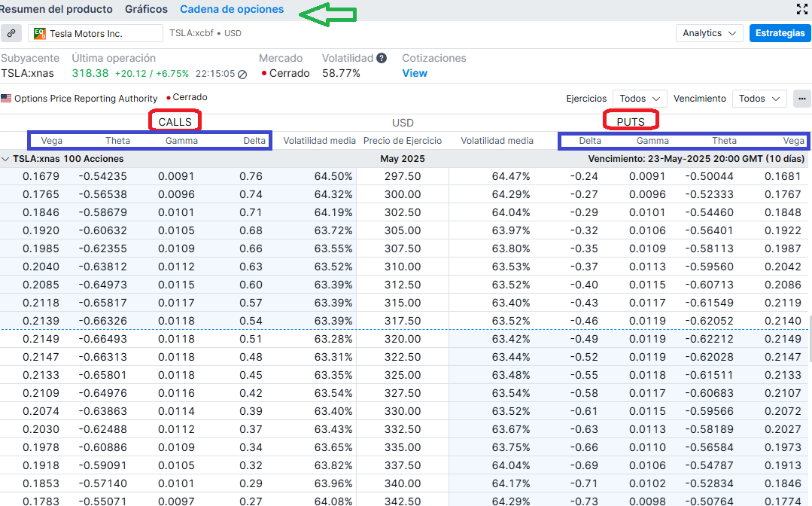Sort by the puts Vega column header
This screenshot has width=812, height=506.
tap(793, 141)
